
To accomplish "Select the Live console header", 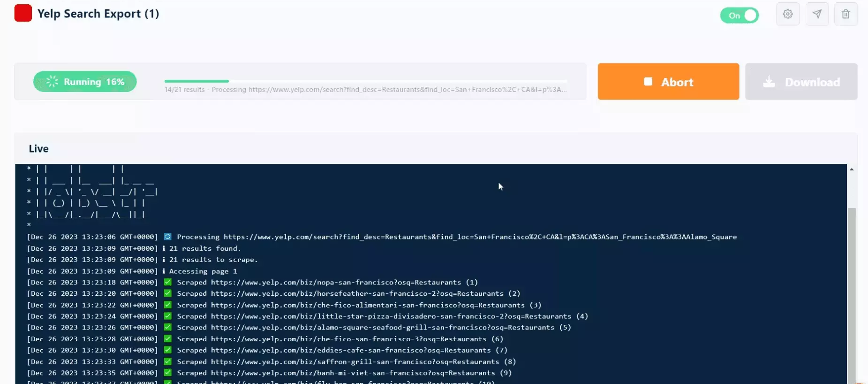I will pos(38,149).
